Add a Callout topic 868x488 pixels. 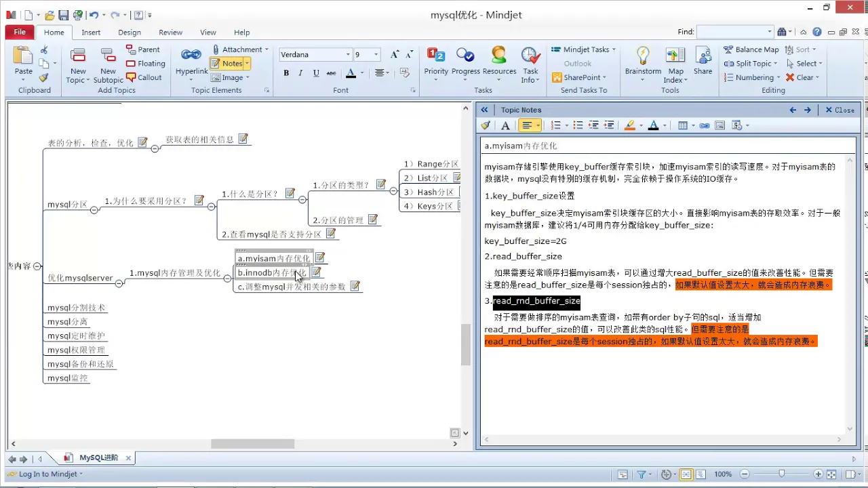[144, 77]
